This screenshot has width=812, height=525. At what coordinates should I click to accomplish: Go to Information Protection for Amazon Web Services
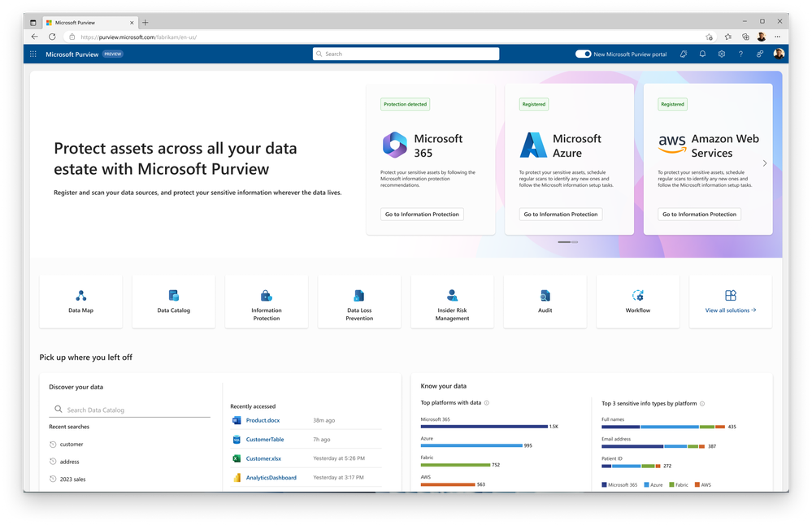pos(700,215)
